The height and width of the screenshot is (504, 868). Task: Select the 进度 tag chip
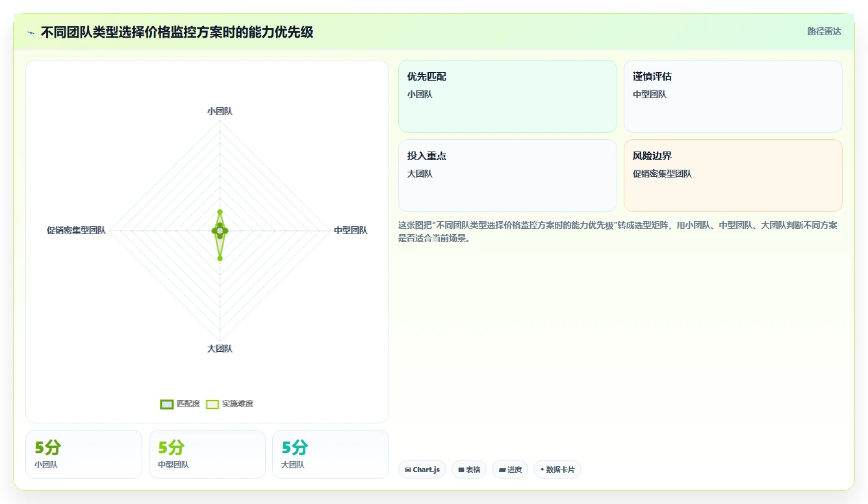(x=510, y=470)
